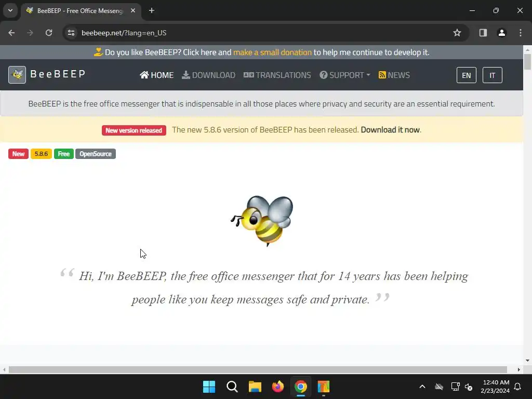Open the taskbar clock and date
Screen dimensions: 532x399
(x=495, y=387)
